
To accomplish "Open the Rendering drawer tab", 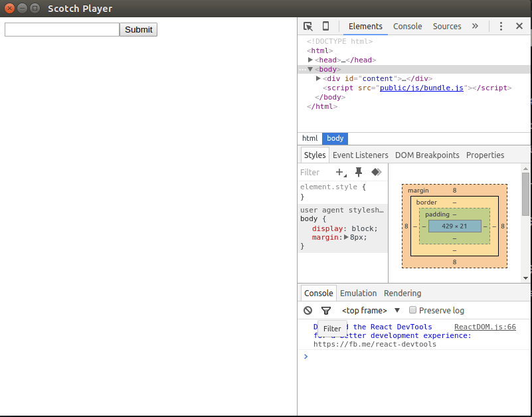I will point(402,293).
